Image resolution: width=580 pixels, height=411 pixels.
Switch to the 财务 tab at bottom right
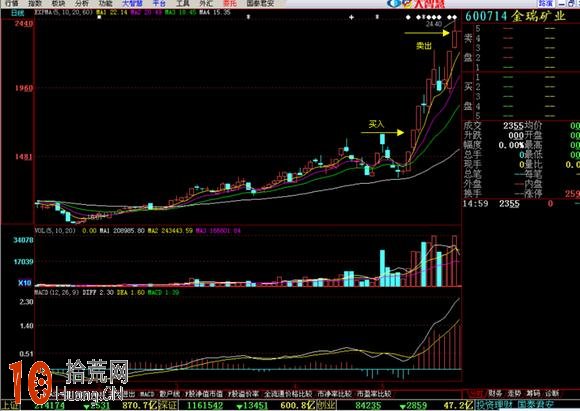coord(495,394)
